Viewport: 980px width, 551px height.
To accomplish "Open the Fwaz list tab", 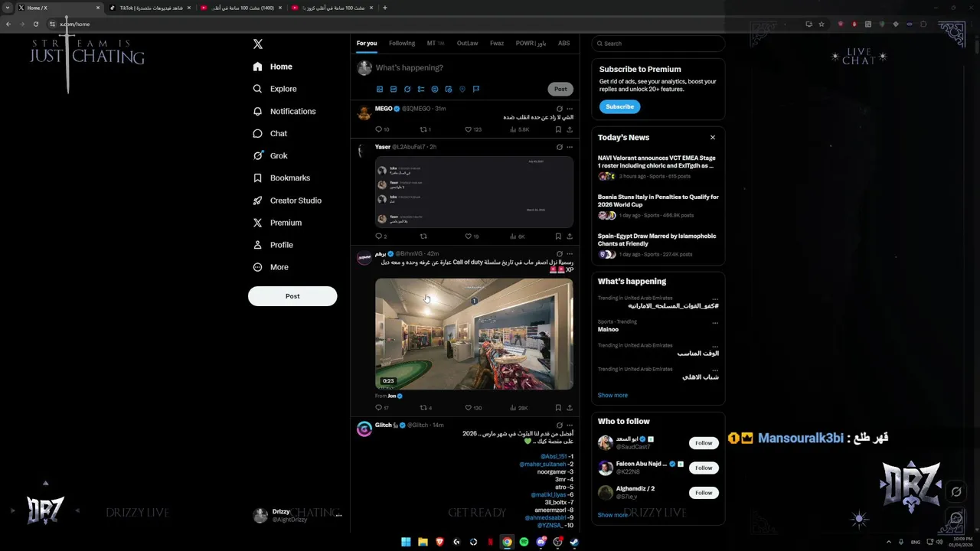I will click(497, 44).
